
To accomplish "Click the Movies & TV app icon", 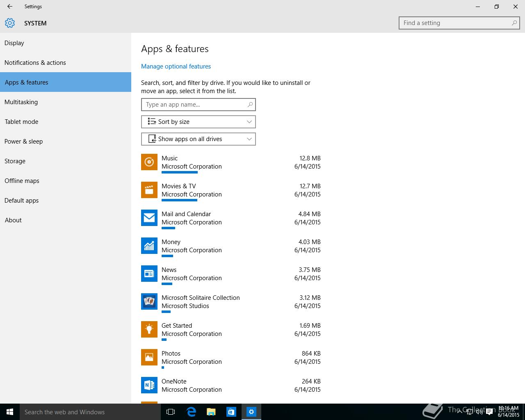I will click(x=149, y=190).
